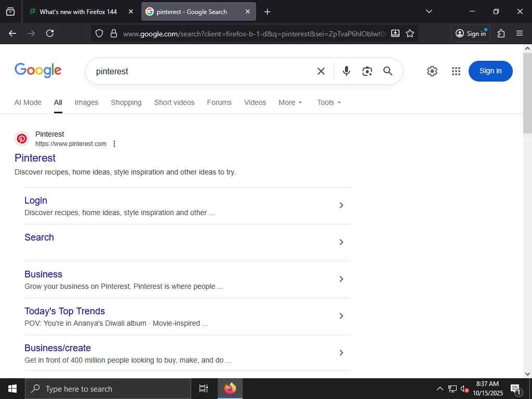532x399 pixels.
Task: View site security padlock info
Action: coord(114,33)
